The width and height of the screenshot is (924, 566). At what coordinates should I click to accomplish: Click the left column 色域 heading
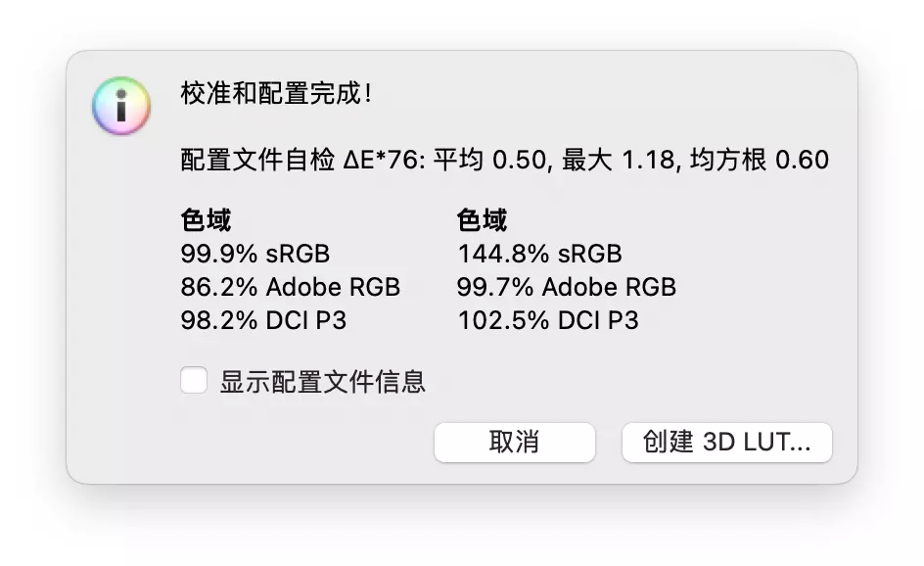[x=206, y=220]
